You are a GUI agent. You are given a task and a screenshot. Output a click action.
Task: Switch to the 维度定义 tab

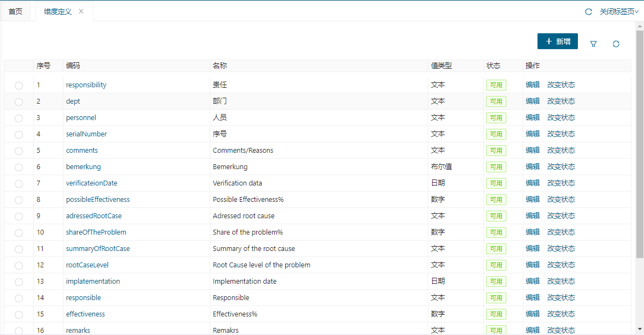57,11
